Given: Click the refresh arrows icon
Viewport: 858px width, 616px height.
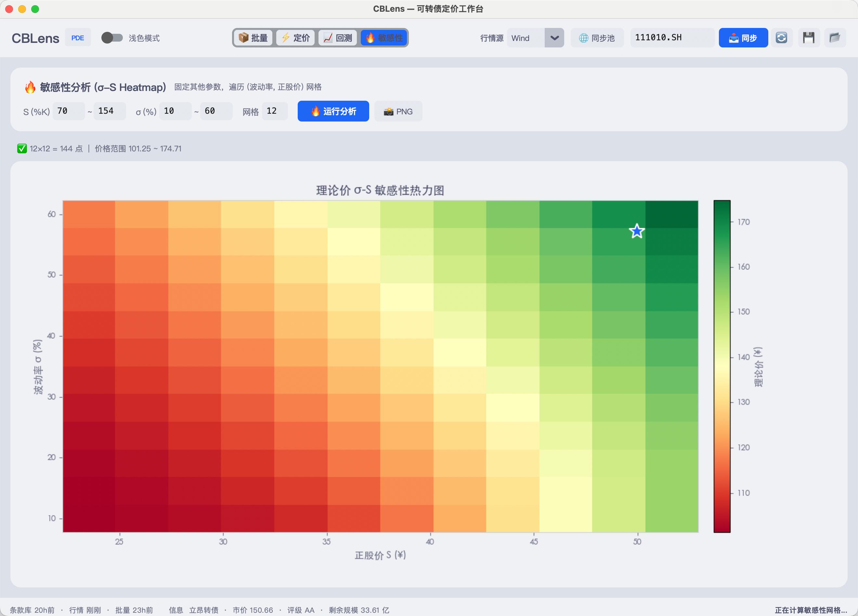Looking at the screenshot, I should [782, 38].
